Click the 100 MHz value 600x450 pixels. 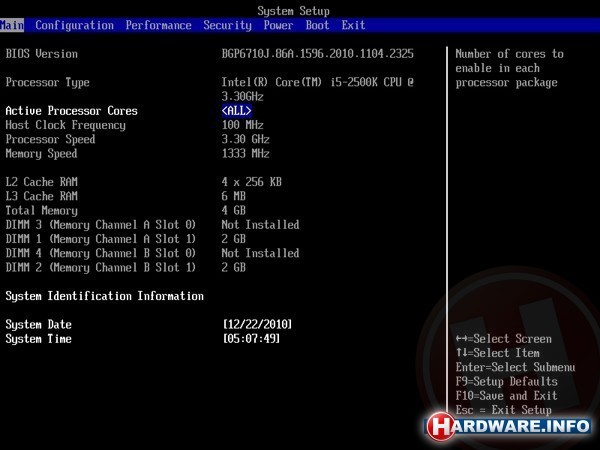click(x=242, y=125)
